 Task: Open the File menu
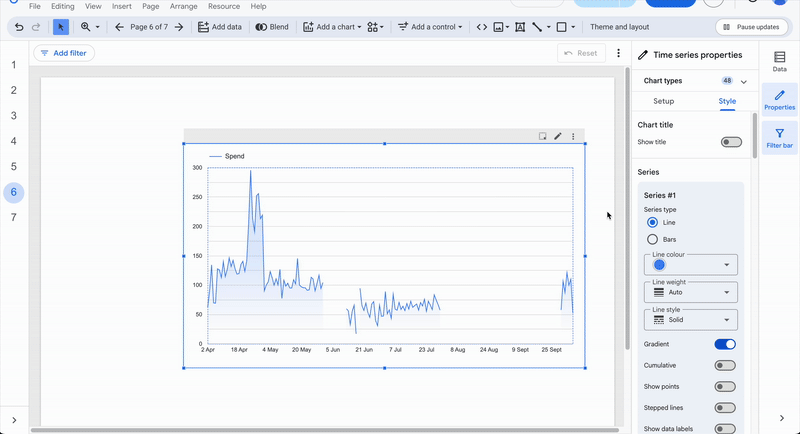click(35, 6)
